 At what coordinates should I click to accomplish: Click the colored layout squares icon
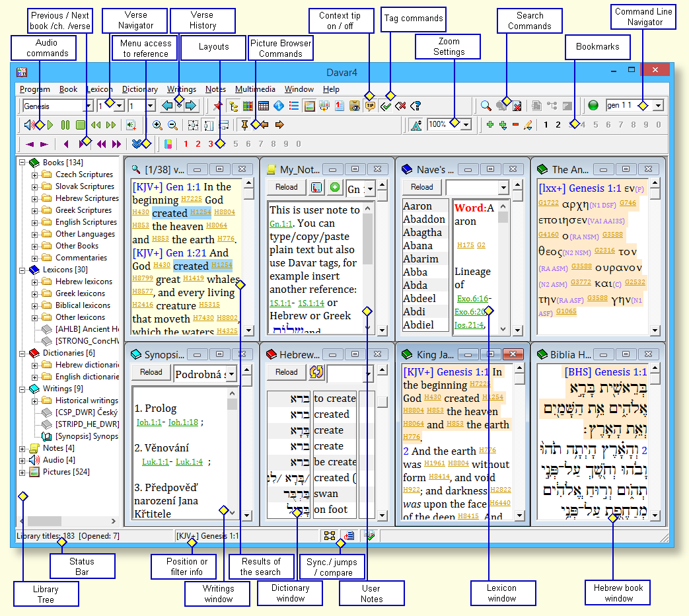[x=168, y=144]
